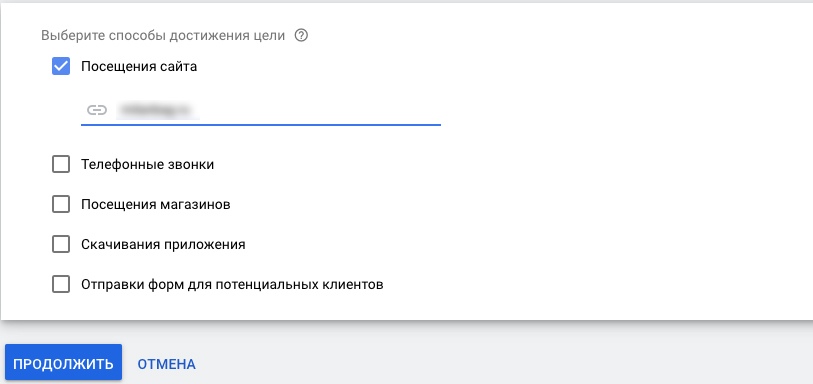Click the blue underline of the URL field

point(261,125)
